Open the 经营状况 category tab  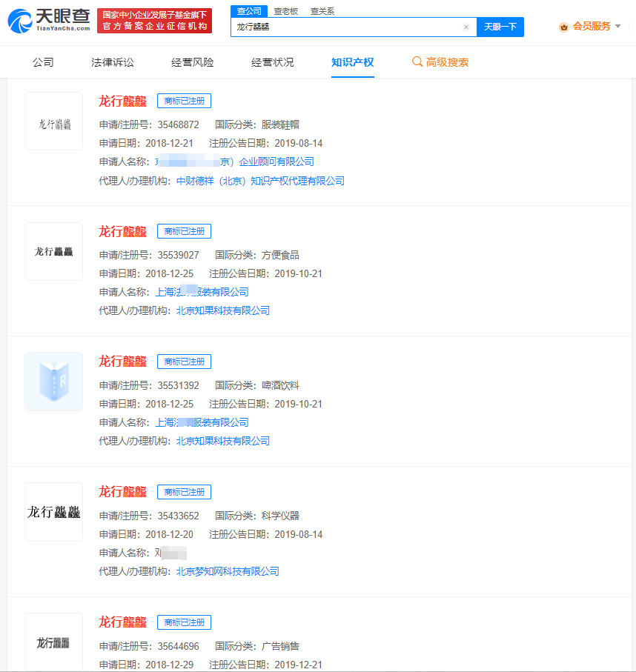point(272,62)
